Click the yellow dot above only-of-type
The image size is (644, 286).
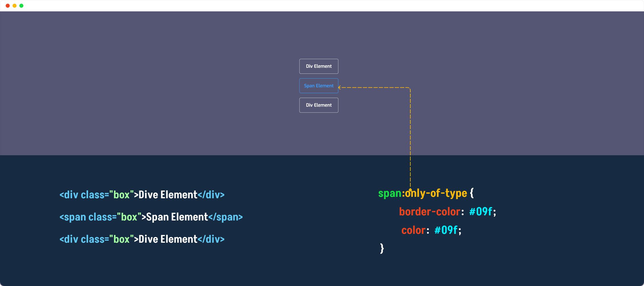click(410, 190)
